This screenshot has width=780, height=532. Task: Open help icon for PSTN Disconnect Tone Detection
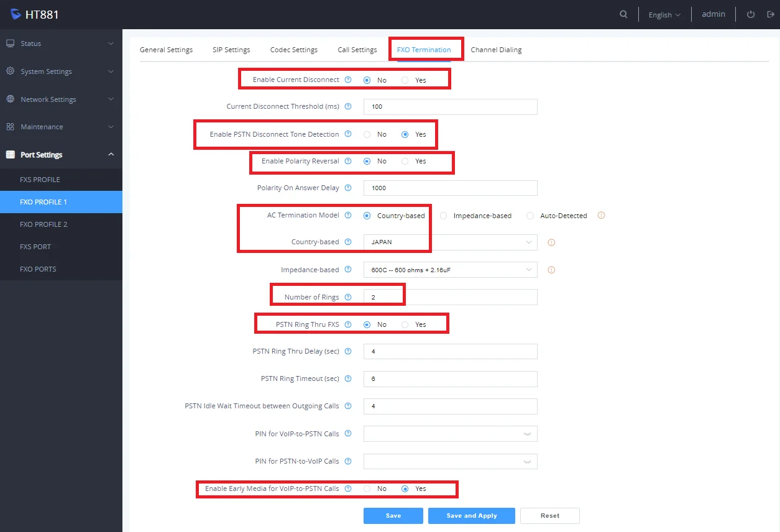coord(348,134)
